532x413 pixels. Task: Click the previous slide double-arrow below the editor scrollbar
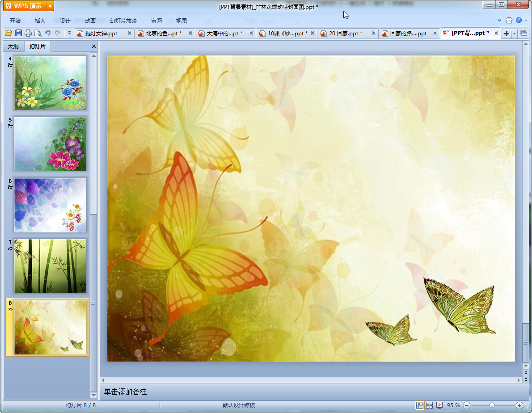tap(526, 373)
